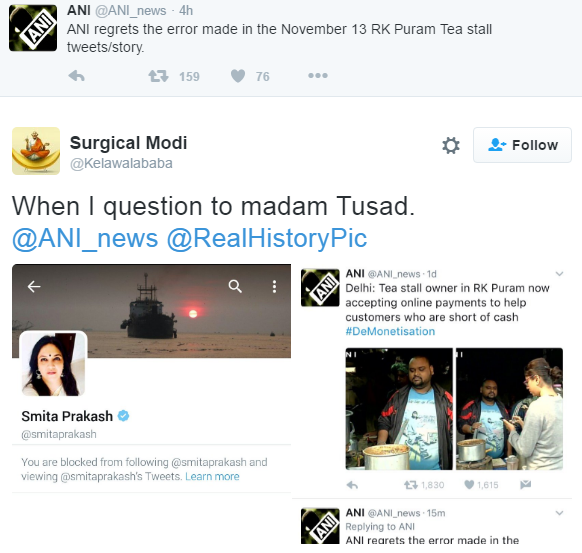Like the tea stall tweet with 1,615 likes
582x553 pixels.
coord(469,485)
